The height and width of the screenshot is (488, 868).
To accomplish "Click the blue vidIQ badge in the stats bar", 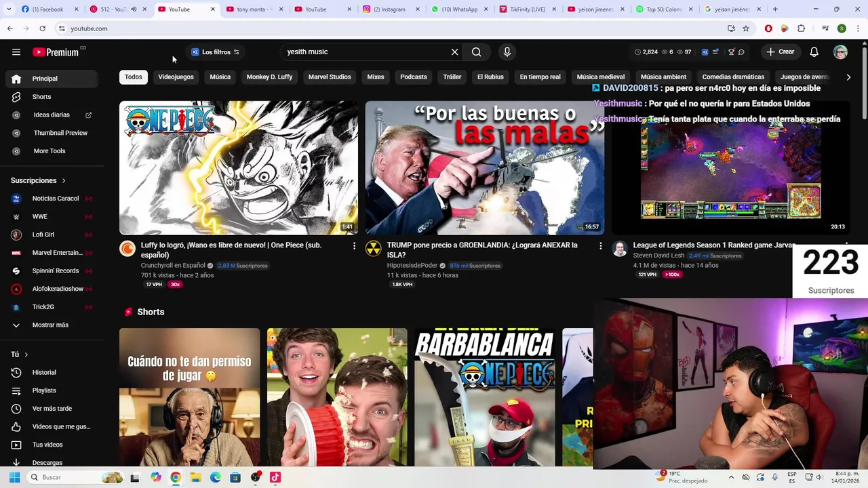I will click(x=705, y=52).
